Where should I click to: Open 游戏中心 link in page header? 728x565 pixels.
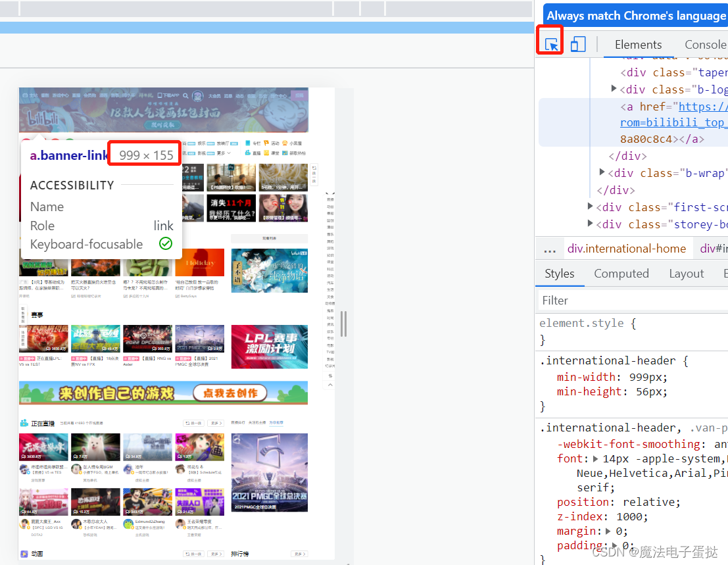coord(61,95)
